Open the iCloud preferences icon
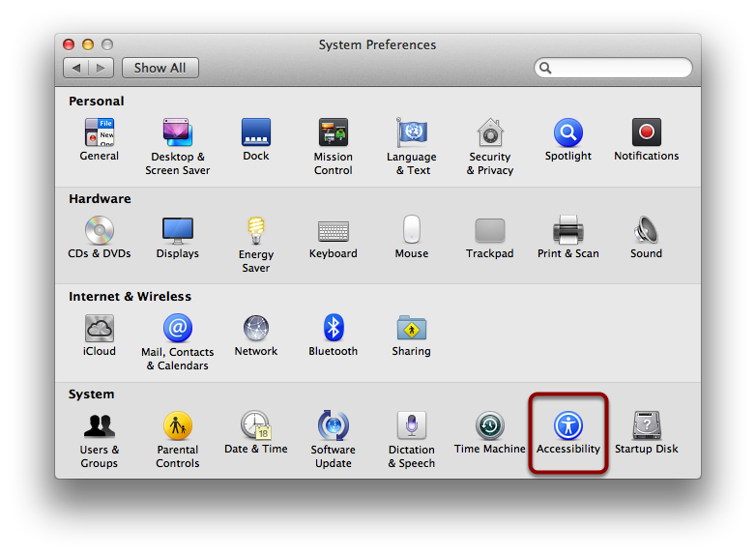The image size is (756, 555). click(x=100, y=329)
